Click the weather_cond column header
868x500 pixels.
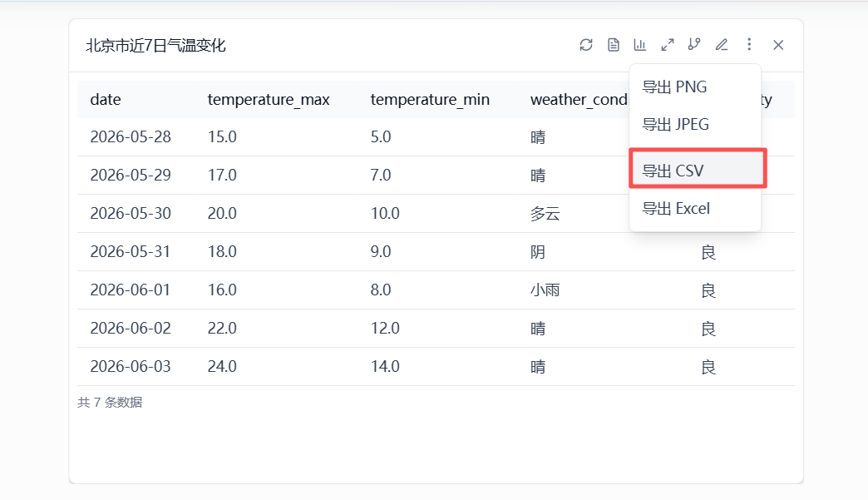579,100
